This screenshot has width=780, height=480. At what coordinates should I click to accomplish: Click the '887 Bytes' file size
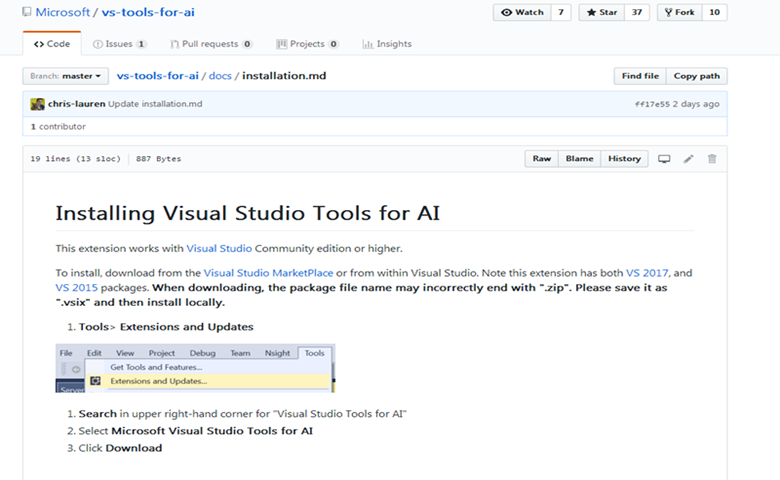point(158,159)
